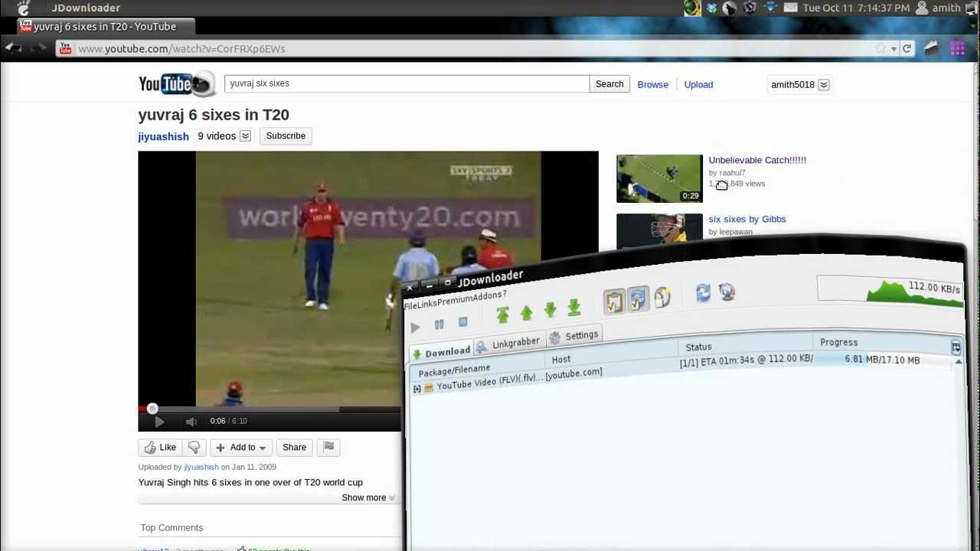980x551 pixels.
Task: Subscribe to jiyuashish channel
Action: point(286,136)
